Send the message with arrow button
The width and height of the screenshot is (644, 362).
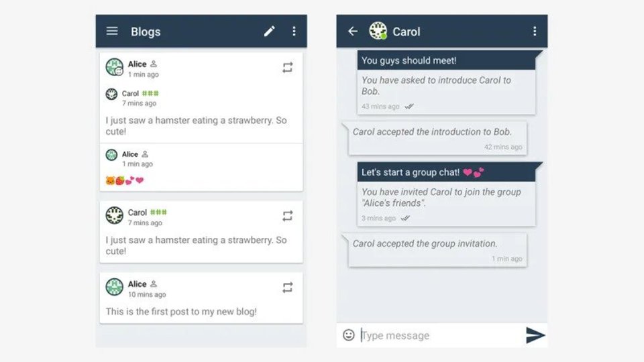coord(535,335)
